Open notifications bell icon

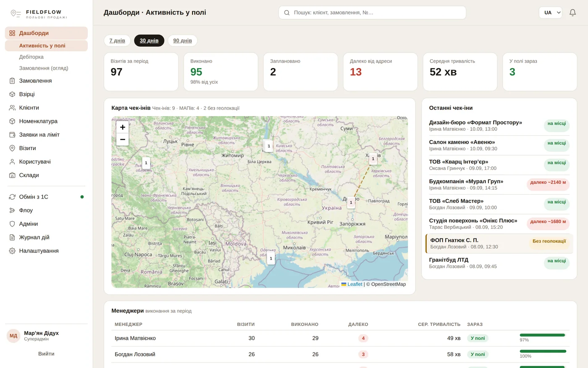click(x=572, y=13)
